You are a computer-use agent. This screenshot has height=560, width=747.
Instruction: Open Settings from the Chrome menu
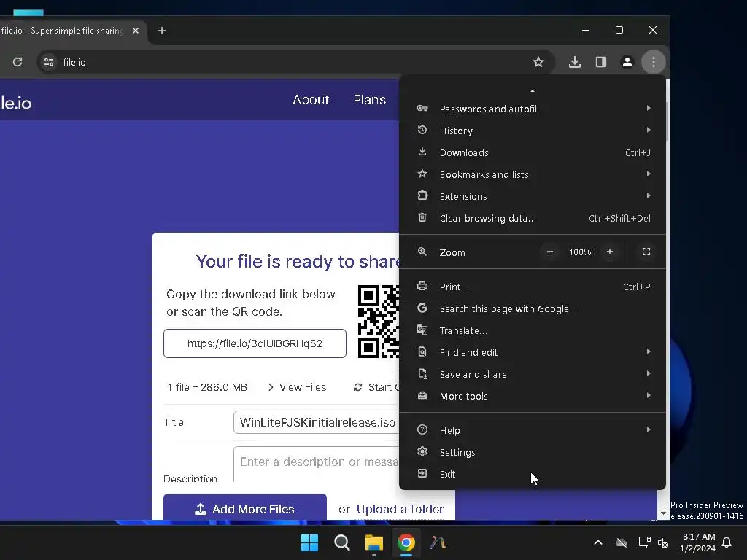[533, 452]
